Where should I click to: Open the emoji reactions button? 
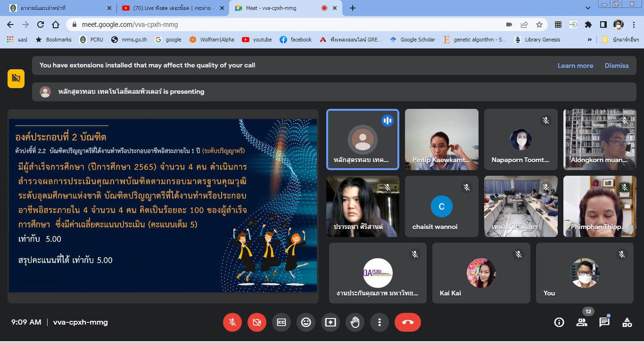click(306, 322)
